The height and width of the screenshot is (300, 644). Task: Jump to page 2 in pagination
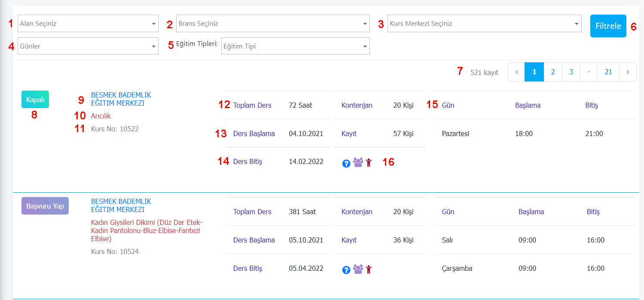[x=553, y=72]
